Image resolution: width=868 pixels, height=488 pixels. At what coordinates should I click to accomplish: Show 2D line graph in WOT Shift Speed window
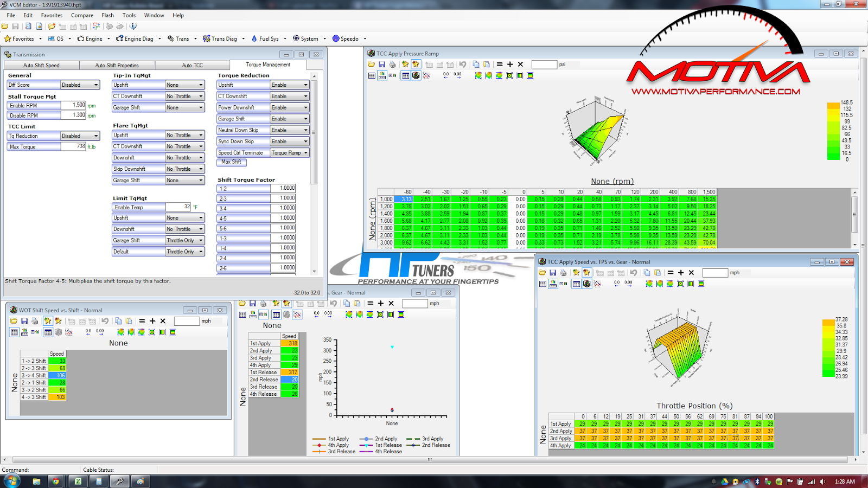(69, 332)
